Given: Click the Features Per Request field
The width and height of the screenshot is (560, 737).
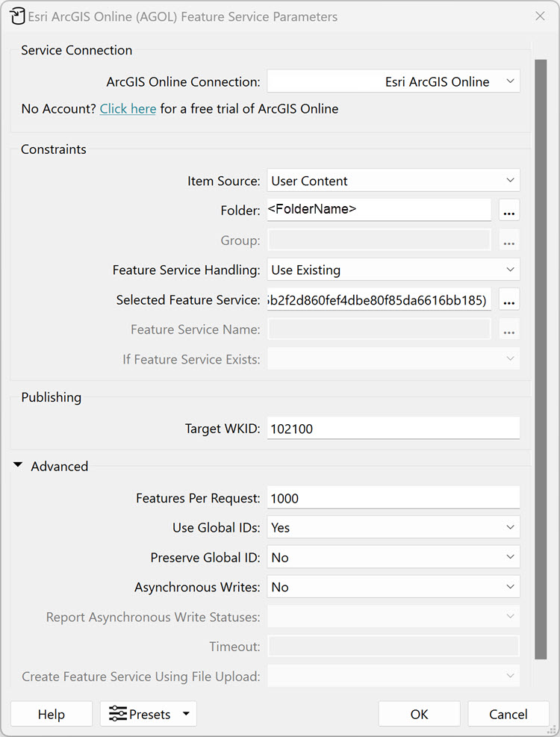Looking at the screenshot, I should point(393,498).
